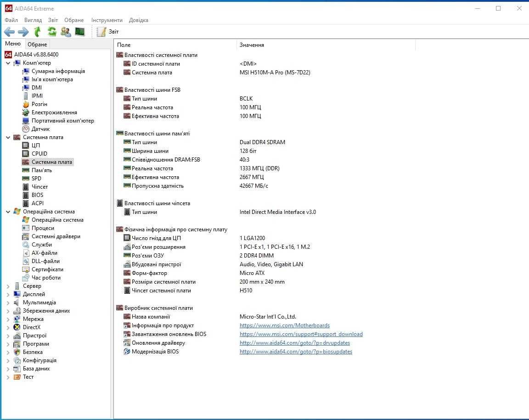Open the AX-файли tree item
The image size is (529, 420).
(x=45, y=253)
